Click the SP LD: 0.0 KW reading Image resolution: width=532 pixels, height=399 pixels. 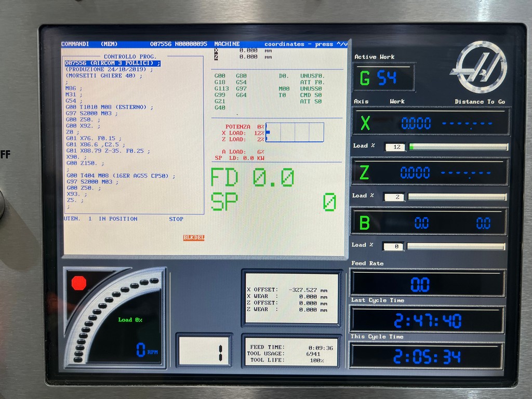[x=240, y=158]
